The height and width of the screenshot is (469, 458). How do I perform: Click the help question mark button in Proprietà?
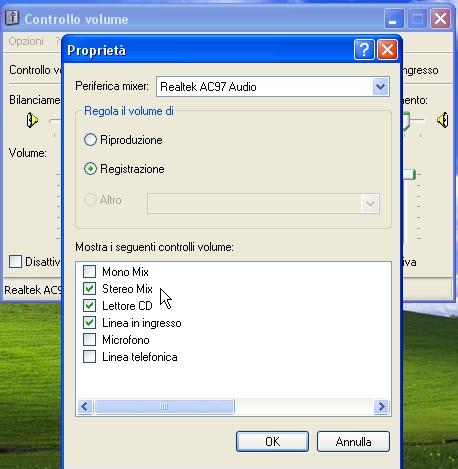[364, 50]
